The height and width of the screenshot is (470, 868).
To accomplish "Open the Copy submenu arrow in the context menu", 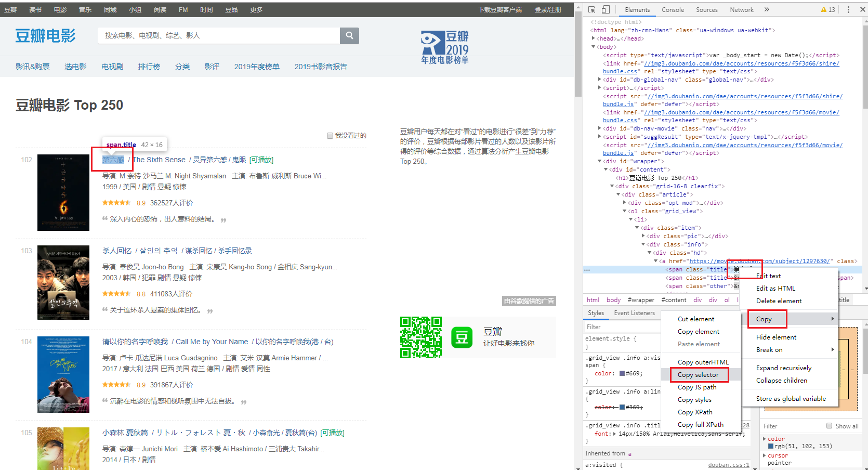I will tap(833, 319).
